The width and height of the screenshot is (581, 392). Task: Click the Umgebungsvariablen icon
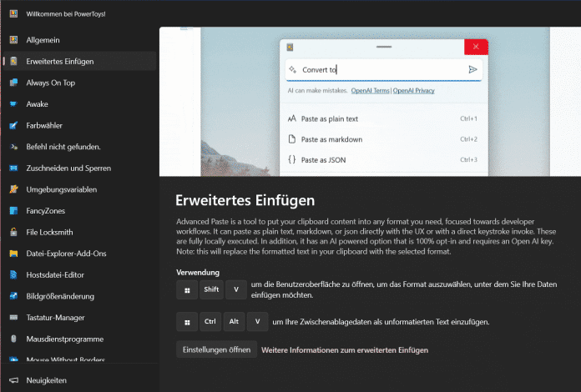13,189
